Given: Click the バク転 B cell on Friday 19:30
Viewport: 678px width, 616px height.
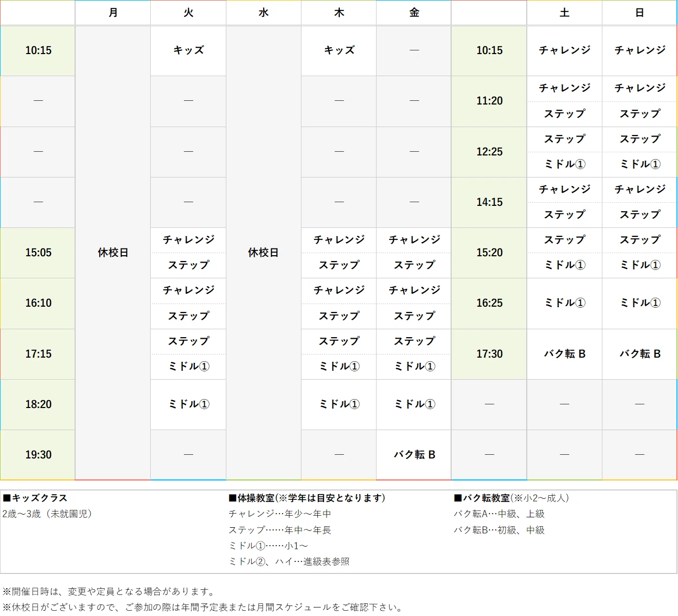Looking at the screenshot, I should (x=413, y=454).
